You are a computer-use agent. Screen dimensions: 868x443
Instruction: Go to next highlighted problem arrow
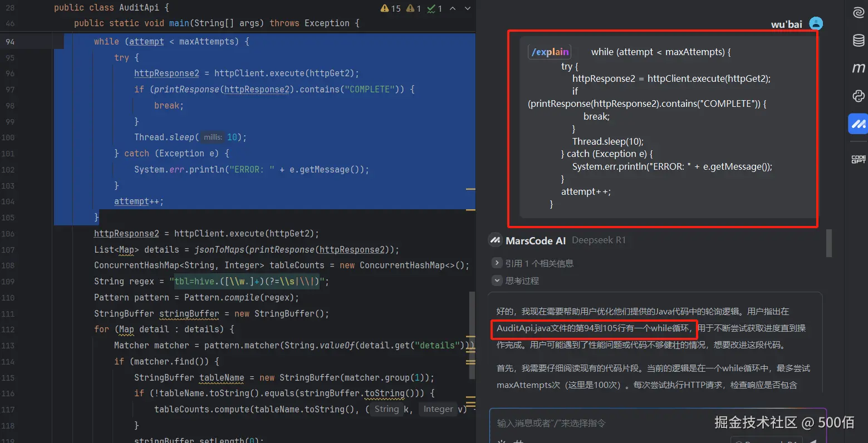pos(468,8)
